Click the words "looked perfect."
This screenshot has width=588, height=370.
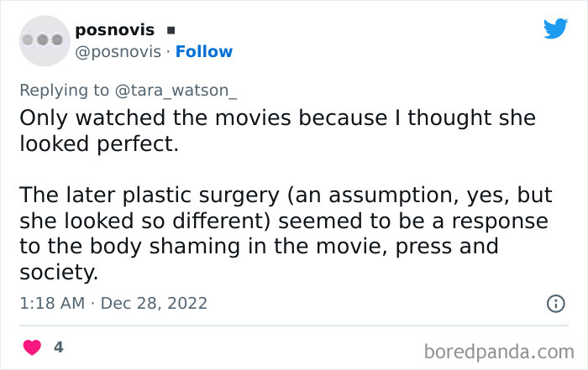[99, 143]
